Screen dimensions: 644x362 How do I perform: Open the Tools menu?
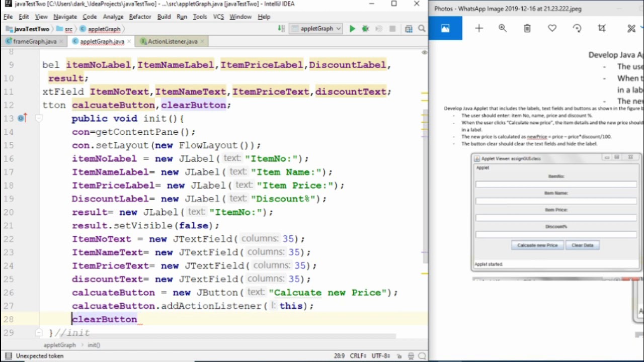point(200,17)
